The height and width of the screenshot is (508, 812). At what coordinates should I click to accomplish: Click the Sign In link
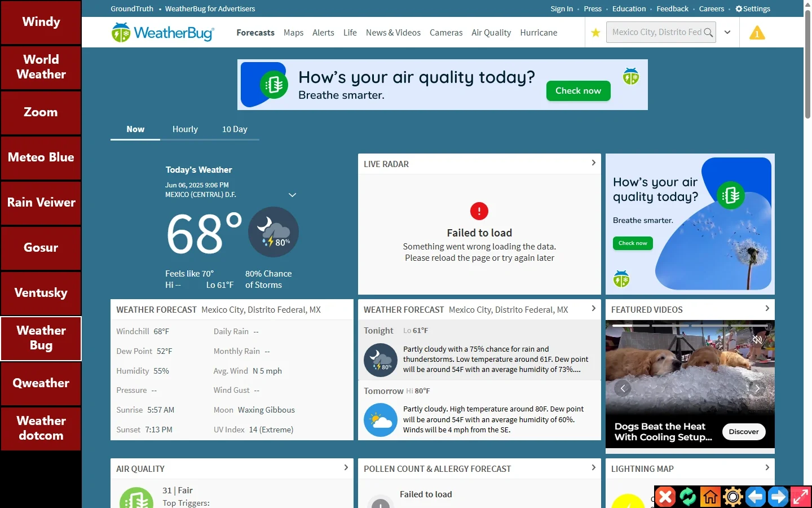[562, 8]
